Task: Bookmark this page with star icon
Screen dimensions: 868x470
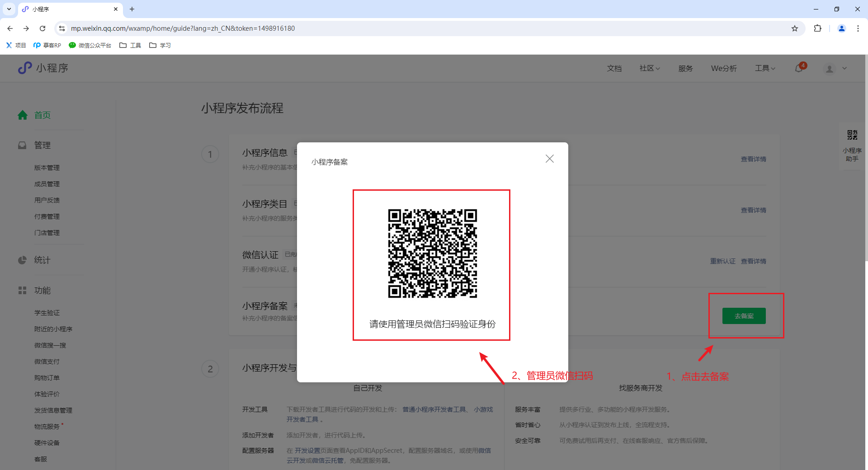Action: tap(795, 28)
